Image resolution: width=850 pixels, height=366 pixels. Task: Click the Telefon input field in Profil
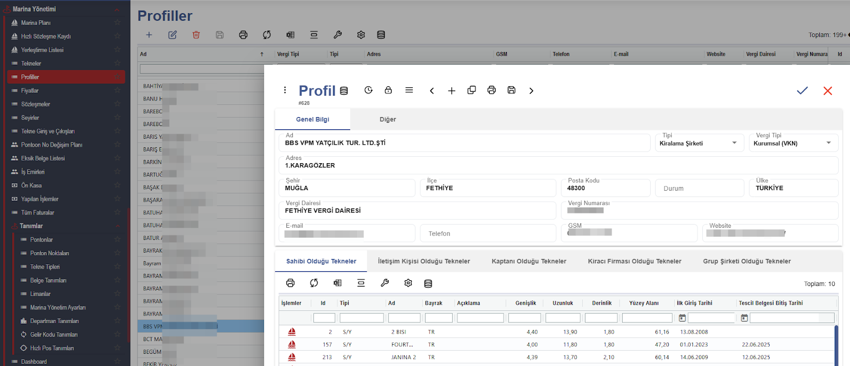(489, 233)
